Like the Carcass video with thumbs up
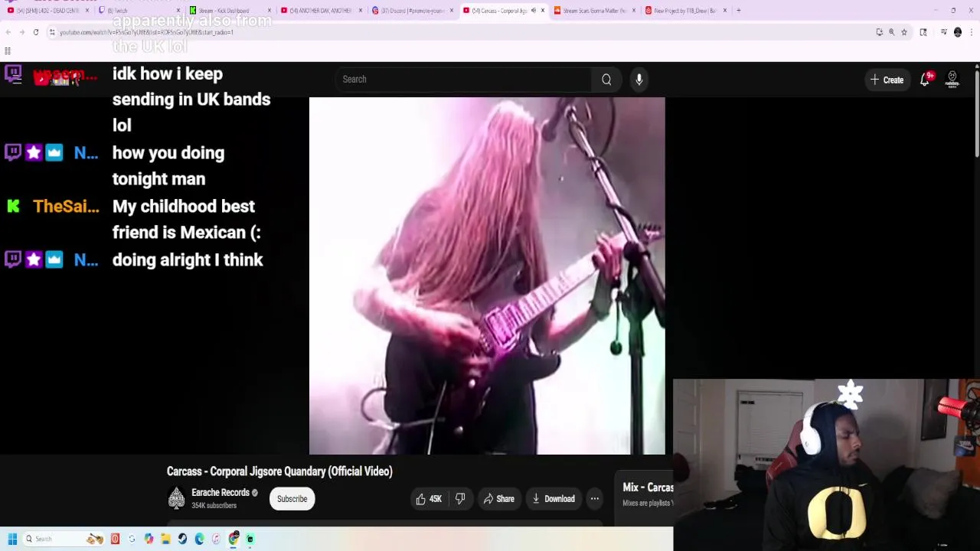The image size is (980, 551). pos(428,499)
